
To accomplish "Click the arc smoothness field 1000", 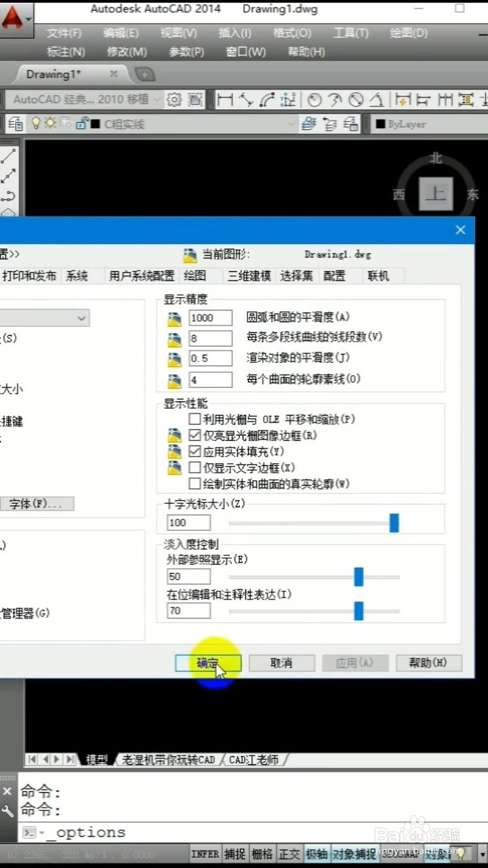I will coord(211,317).
